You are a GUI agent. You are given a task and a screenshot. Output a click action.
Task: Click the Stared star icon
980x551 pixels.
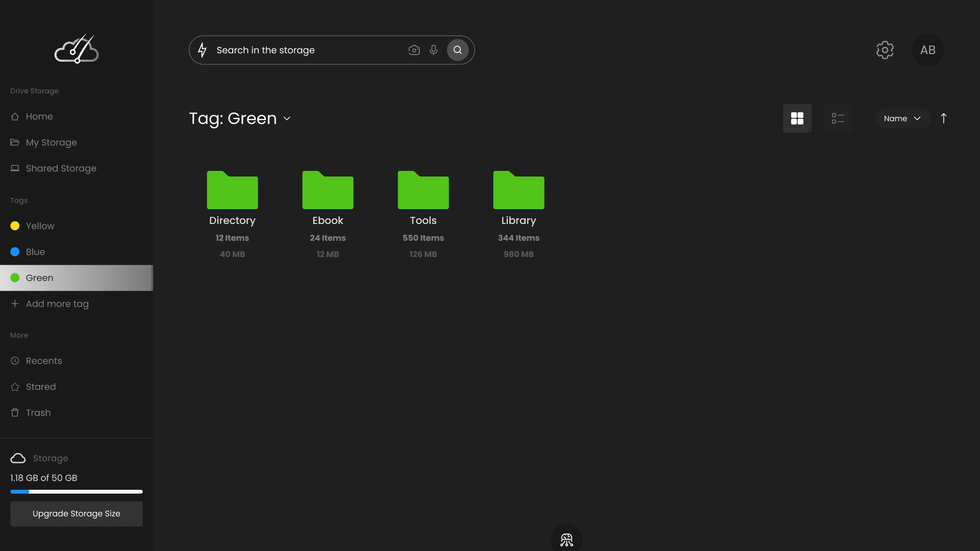(x=15, y=387)
